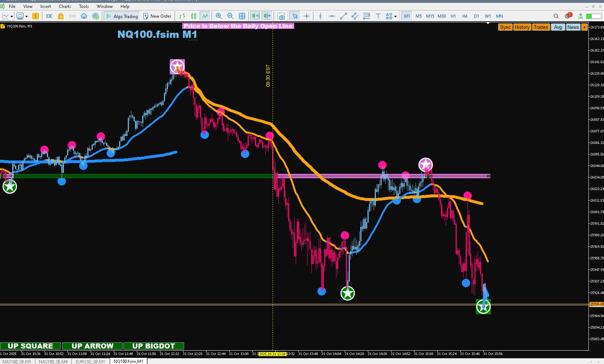This screenshot has height=364, width=604.
Task: Click the LVL upgrade level icon
Action: tap(581, 16)
